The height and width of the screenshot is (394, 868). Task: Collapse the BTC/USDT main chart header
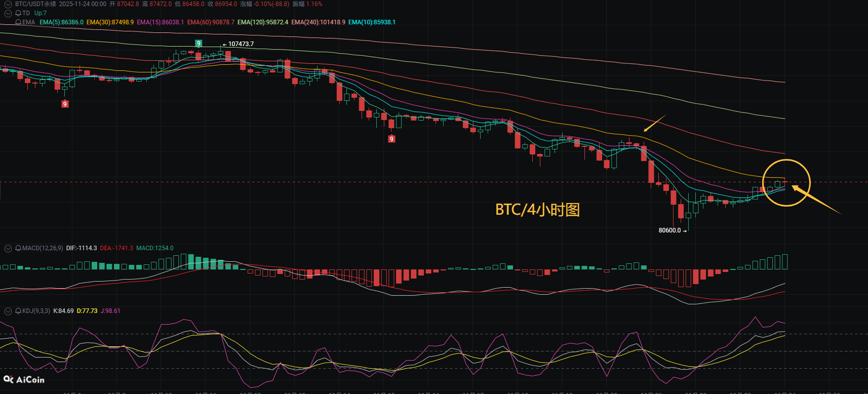(8, 4)
